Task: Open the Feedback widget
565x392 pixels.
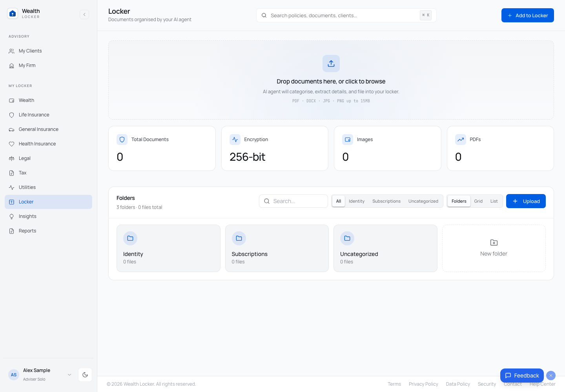Action: (522, 376)
